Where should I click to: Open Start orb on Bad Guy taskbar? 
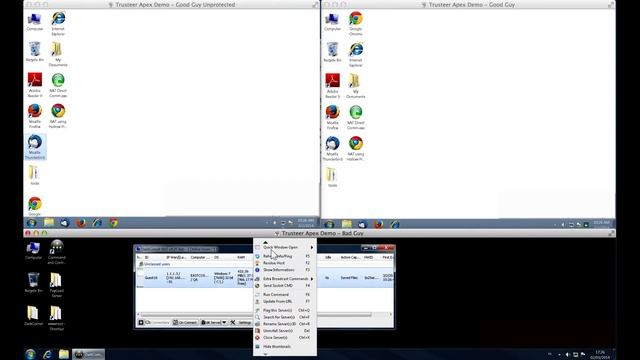[30, 354]
